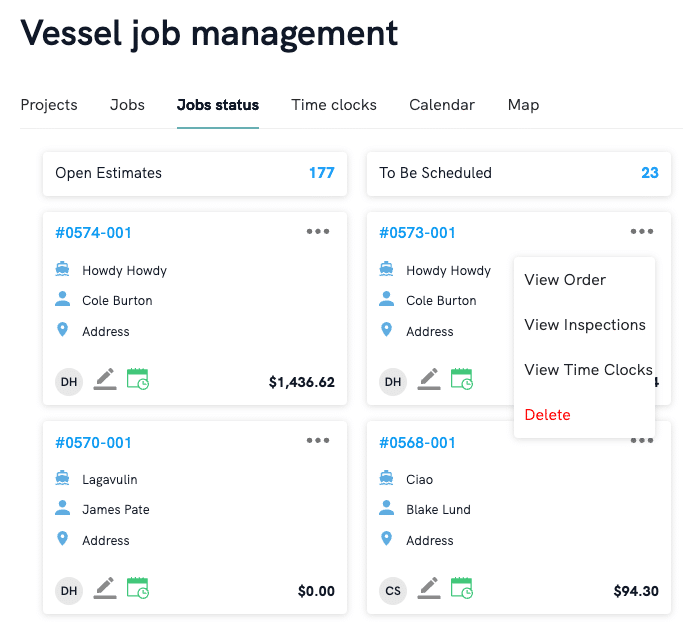Click person icon on job #0574-001

(62, 299)
